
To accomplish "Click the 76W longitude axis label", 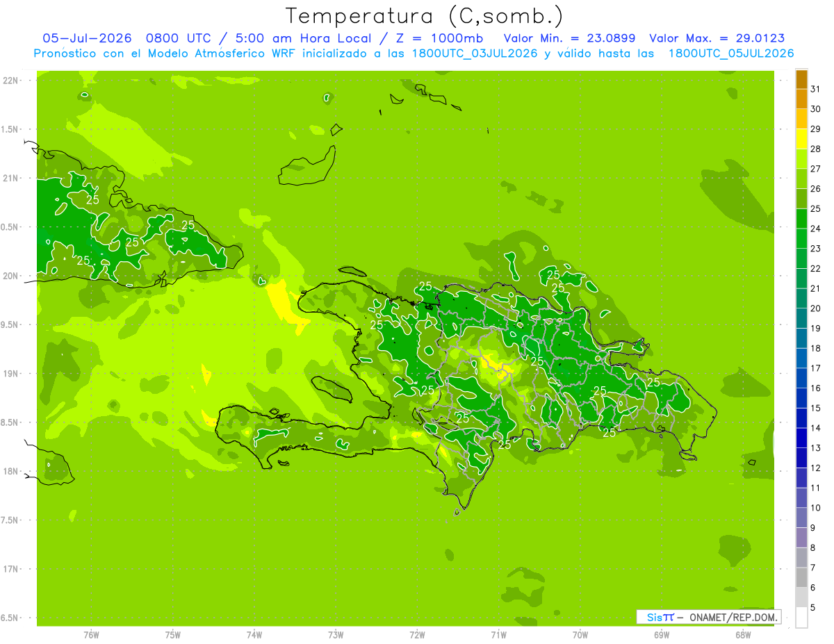I will (x=91, y=634).
